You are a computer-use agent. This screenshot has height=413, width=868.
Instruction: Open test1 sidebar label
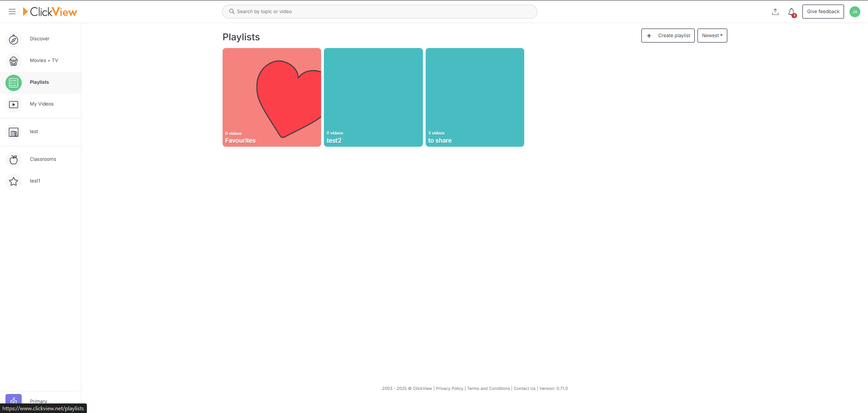pyautogui.click(x=35, y=181)
